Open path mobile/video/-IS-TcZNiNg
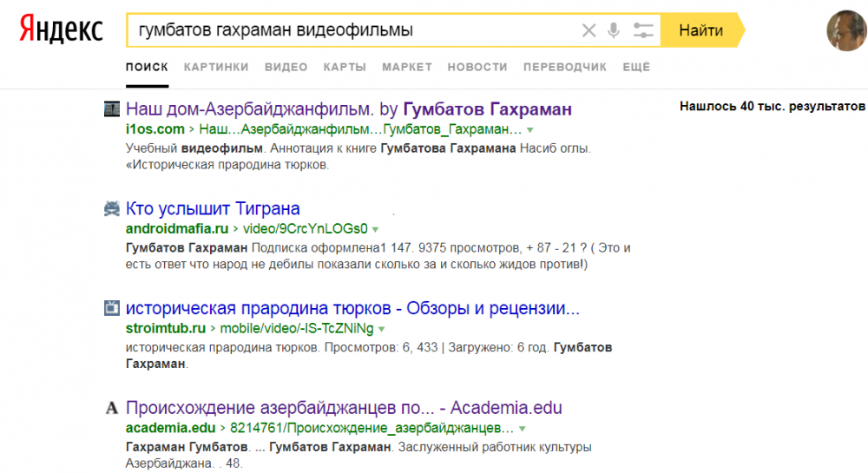The height and width of the screenshot is (473, 868). 297,329
